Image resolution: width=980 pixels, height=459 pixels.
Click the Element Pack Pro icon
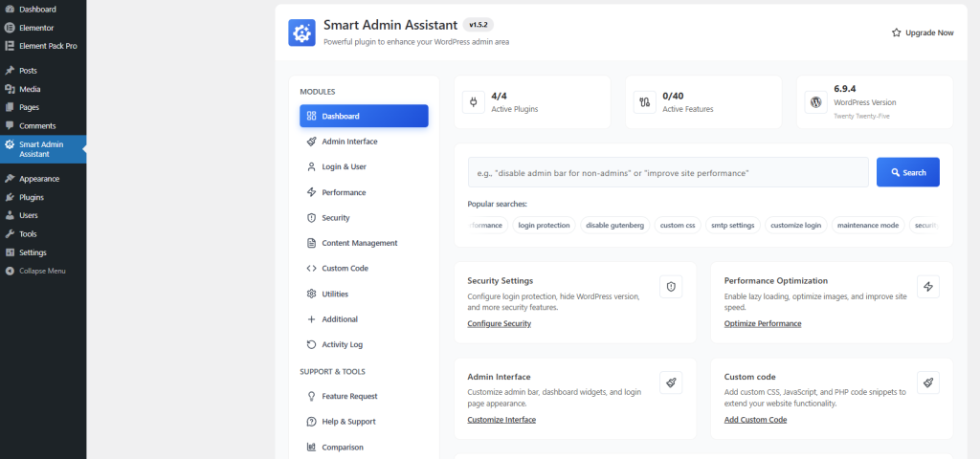10,46
